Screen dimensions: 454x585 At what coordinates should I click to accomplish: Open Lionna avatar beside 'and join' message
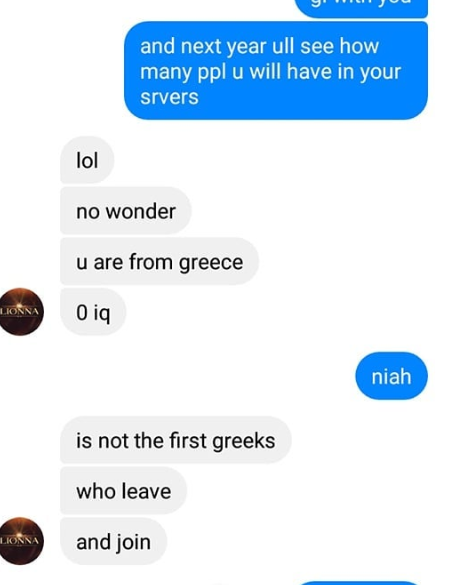pos(21,541)
